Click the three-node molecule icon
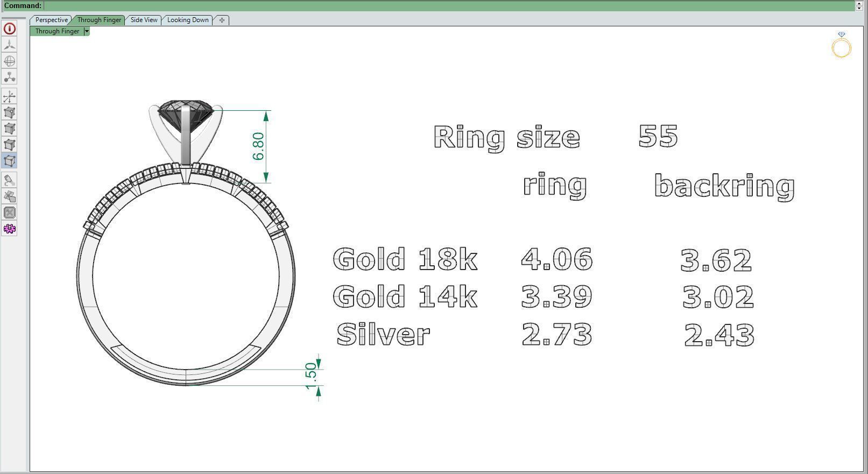 9,77
